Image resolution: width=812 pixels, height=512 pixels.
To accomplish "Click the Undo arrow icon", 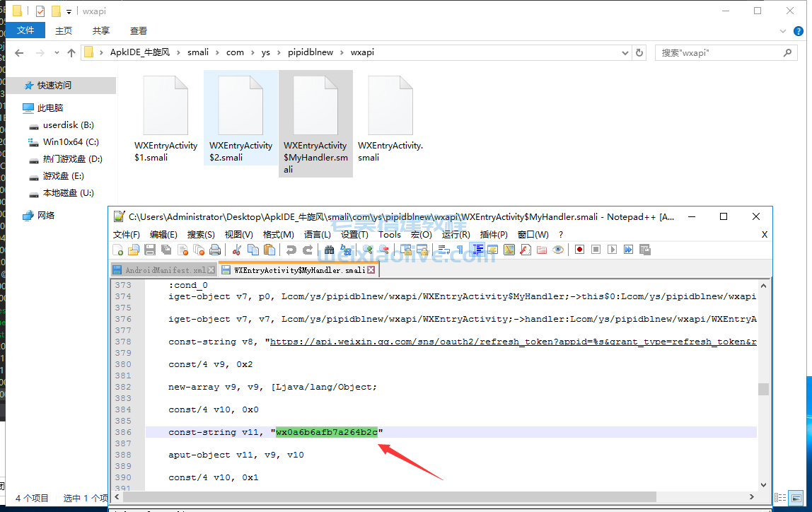I will point(291,250).
